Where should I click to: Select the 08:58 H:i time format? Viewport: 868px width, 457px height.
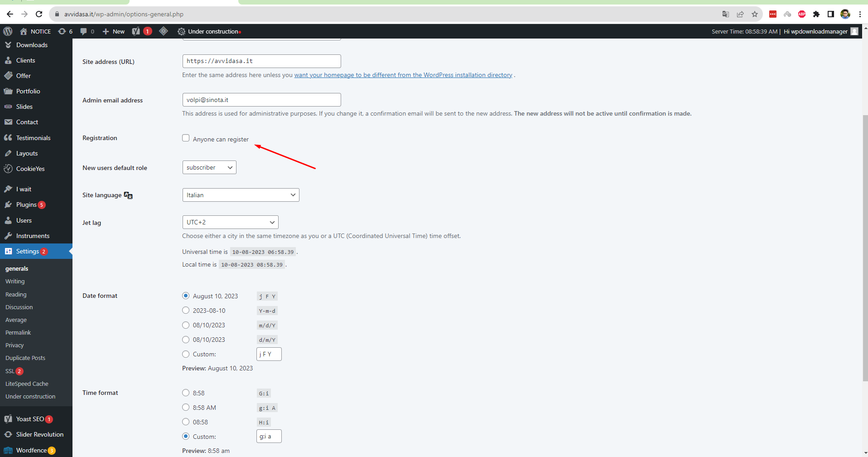pyautogui.click(x=186, y=422)
